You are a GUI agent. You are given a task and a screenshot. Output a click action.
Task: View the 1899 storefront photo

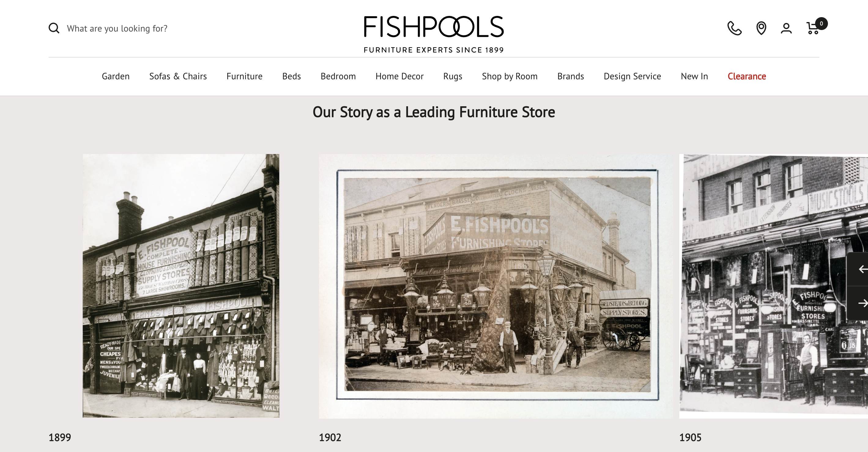coord(181,286)
